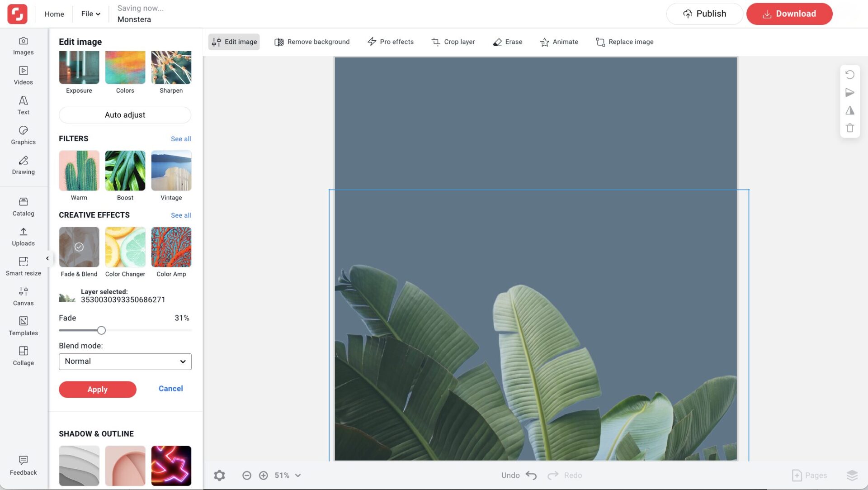
Task: Apply the Fade & Blend effect
Action: pos(79,247)
